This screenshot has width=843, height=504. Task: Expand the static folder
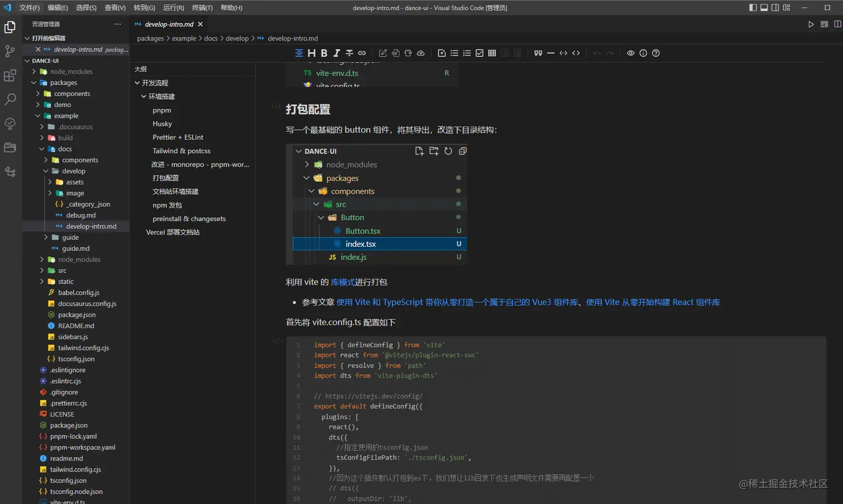coord(42,282)
